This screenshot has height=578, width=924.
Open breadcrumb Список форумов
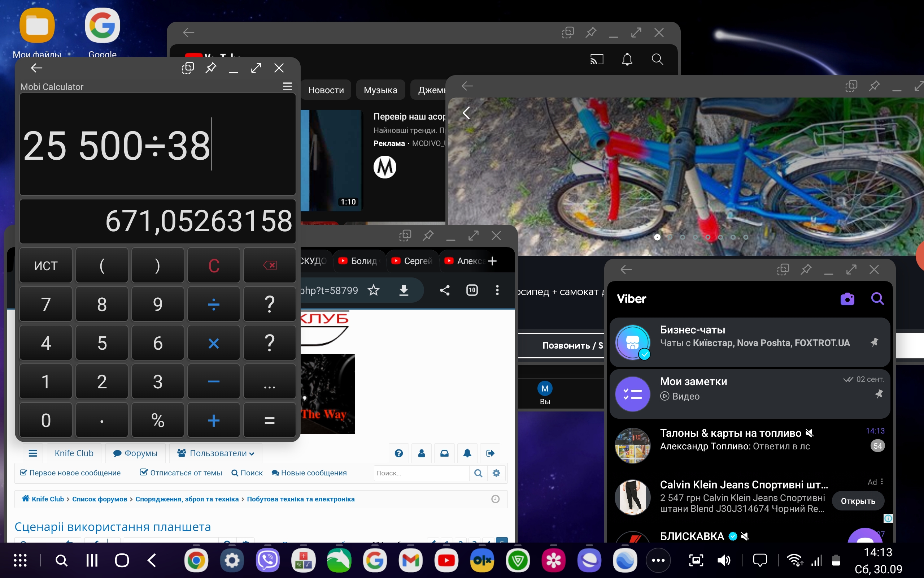[x=100, y=499]
